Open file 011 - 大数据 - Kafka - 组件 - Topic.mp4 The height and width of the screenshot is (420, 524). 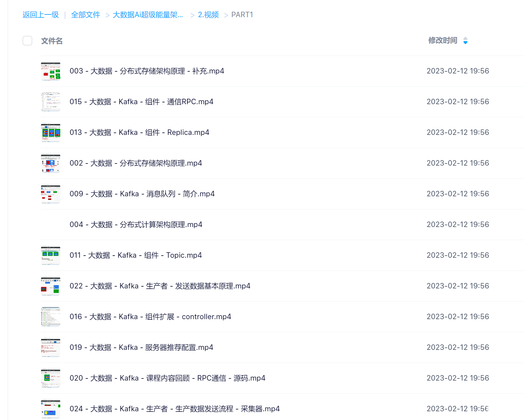coord(136,255)
